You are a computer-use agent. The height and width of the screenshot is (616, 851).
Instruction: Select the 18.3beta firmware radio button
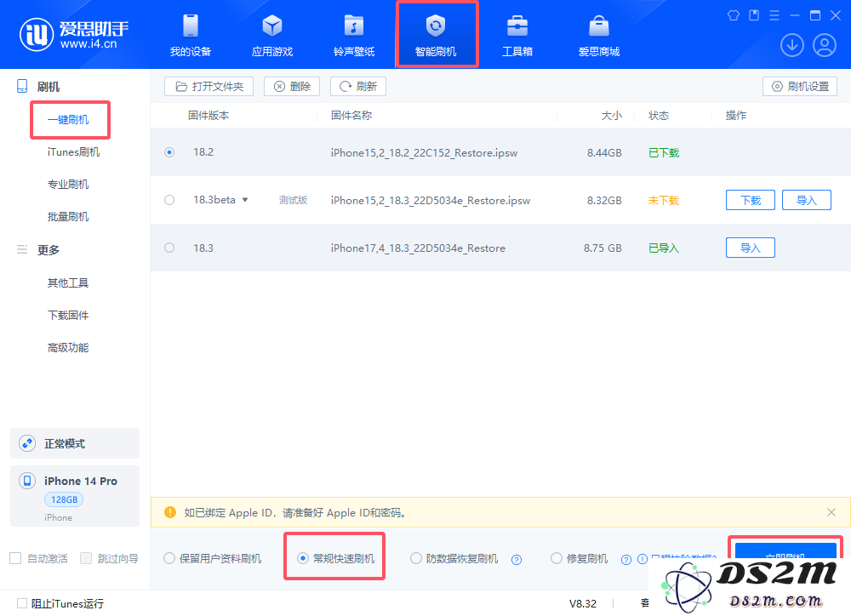tap(169, 200)
